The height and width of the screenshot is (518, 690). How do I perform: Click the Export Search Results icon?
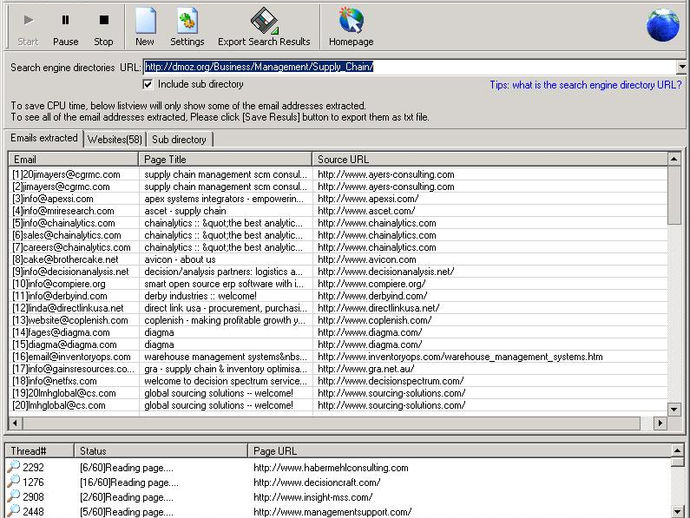pyautogui.click(x=264, y=27)
